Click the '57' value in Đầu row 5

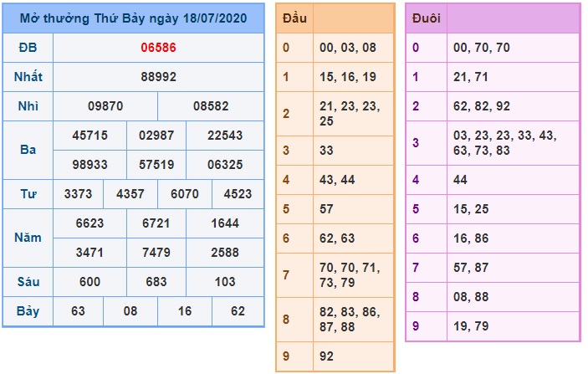pos(326,209)
